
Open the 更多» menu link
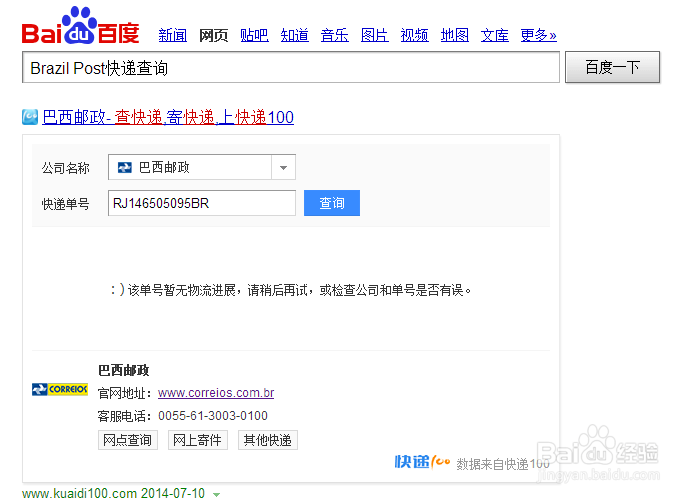(x=538, y=35)
